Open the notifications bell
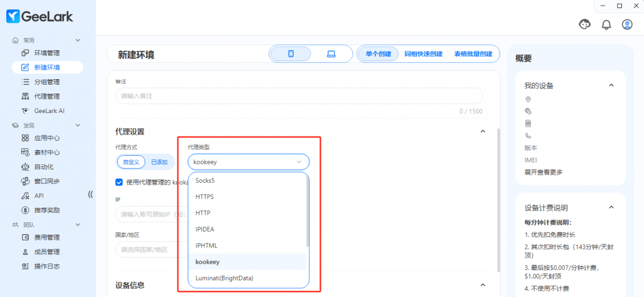 tap(606, 24)
